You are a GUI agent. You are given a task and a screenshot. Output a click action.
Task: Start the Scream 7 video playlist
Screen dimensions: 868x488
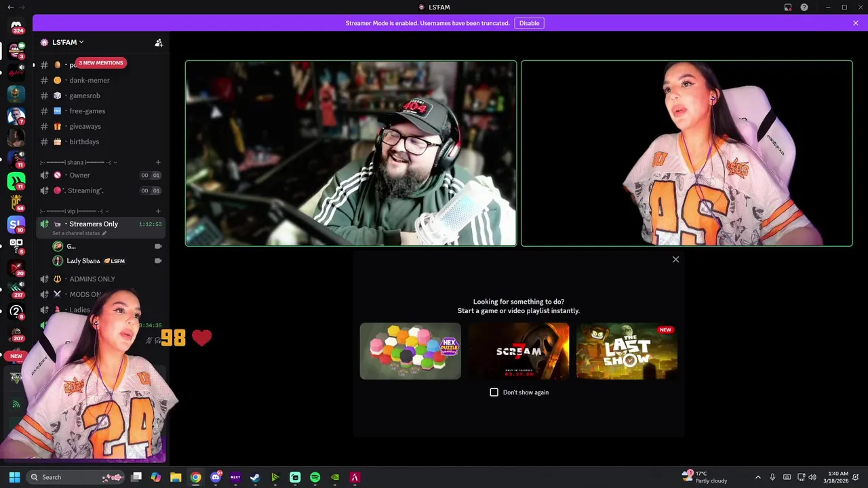pos(519,351)
